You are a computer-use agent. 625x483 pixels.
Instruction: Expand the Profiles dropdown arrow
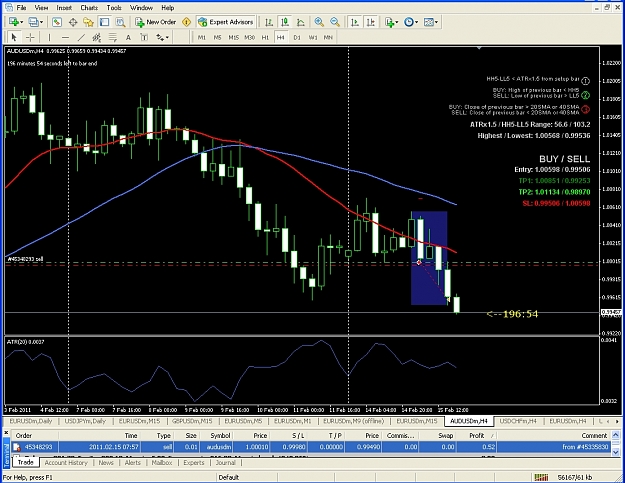[x=41, y=22]
